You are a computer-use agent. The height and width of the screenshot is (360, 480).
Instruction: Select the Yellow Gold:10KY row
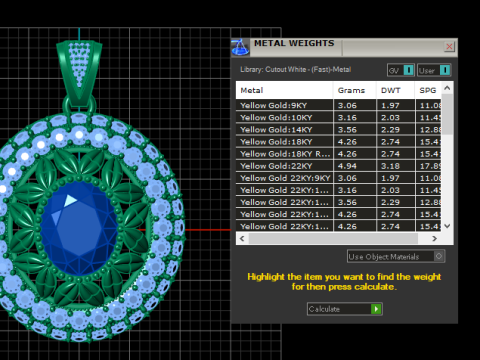click(338, 117)
